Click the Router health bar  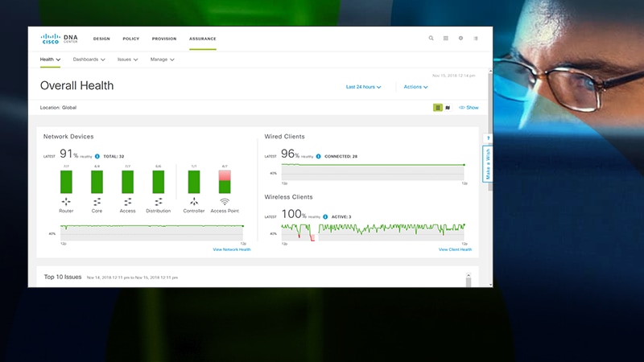tap(66, 182)
